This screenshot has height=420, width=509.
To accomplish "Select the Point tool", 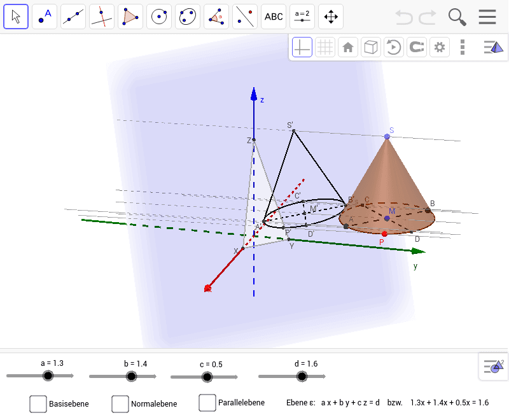I will [45, 17].
